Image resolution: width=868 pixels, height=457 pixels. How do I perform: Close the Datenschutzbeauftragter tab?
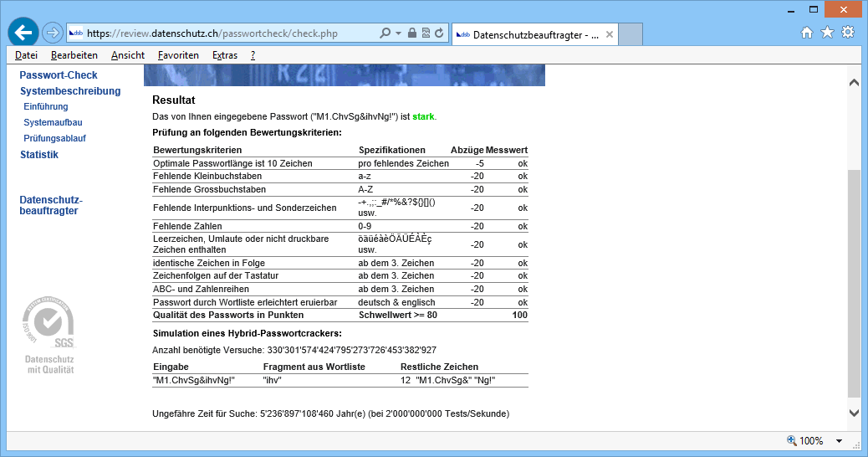click(x=609, y=34)
